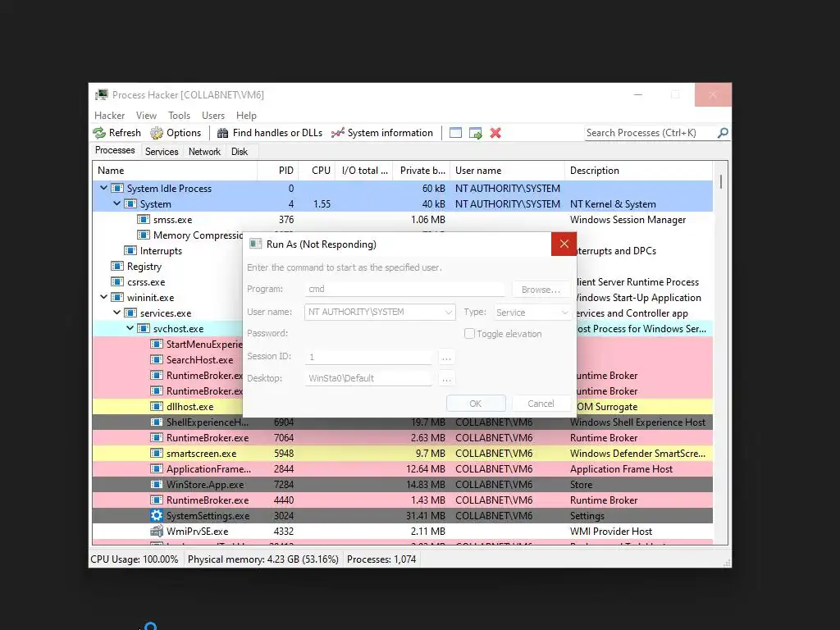Click the Program input field
Image resolution: width=840 pixels, height=630 pixels.
[x=404, y=290]
